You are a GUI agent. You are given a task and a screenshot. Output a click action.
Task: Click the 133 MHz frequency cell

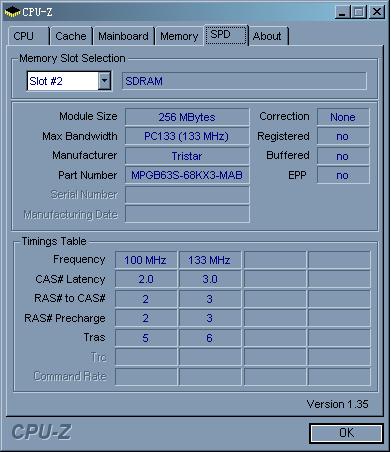(210, 260)
